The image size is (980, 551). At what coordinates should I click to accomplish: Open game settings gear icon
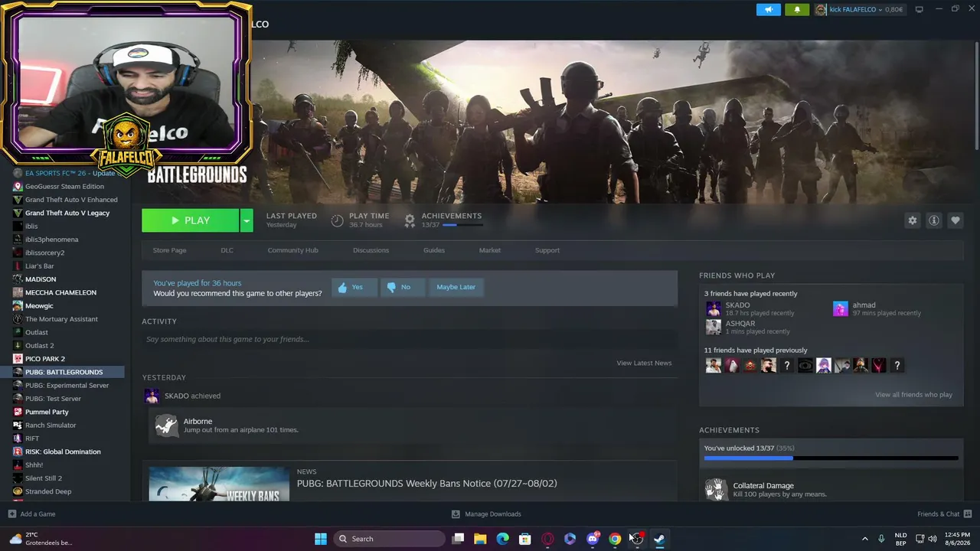[x=912, y=220]
